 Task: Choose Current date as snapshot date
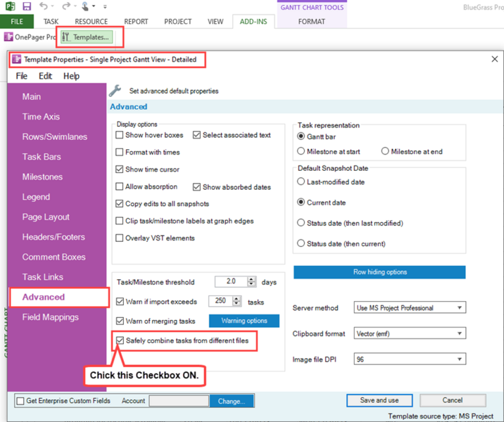pos(301,202)
